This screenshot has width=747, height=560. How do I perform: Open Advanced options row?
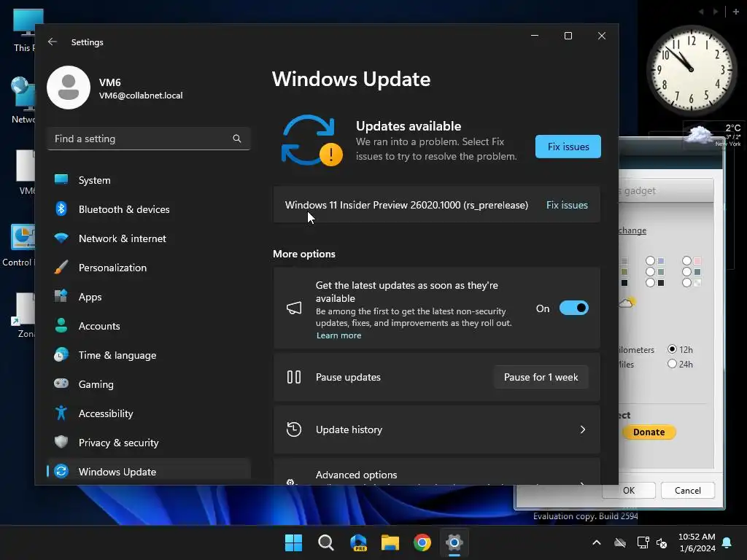click(x=436, y=472)
